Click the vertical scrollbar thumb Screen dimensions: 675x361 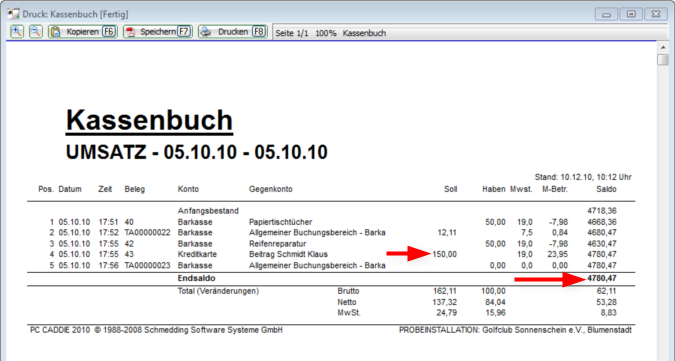[663, 59]
